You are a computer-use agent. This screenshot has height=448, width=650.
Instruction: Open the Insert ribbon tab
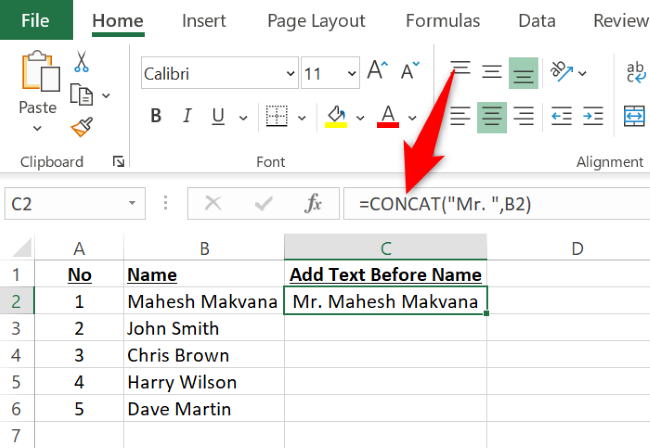coord(204,20)
